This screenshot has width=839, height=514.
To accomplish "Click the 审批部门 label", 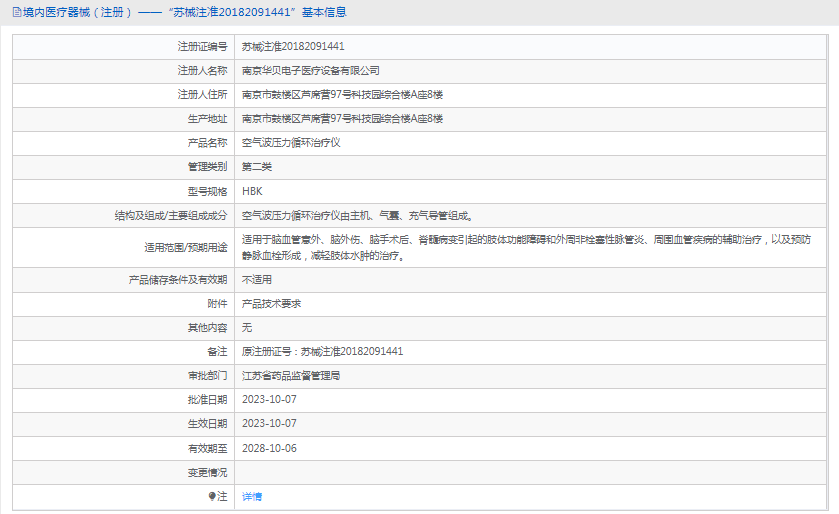I will (x=208, y=375).
